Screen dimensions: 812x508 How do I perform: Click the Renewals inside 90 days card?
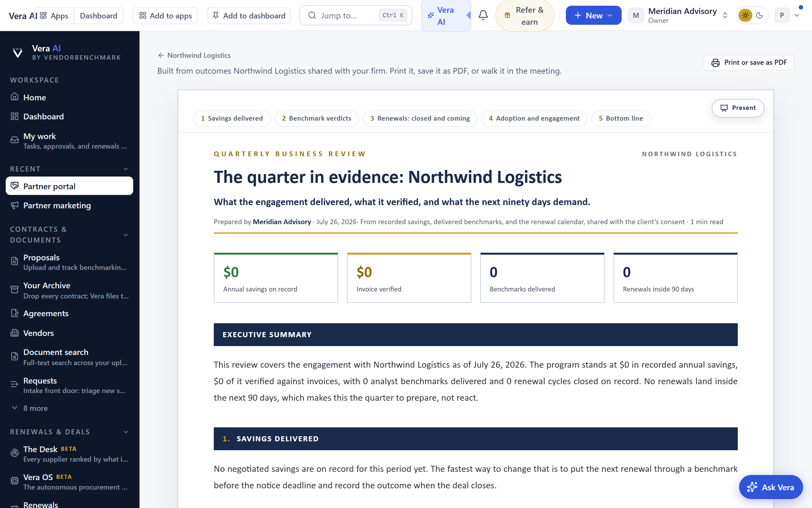coord(675,278)
